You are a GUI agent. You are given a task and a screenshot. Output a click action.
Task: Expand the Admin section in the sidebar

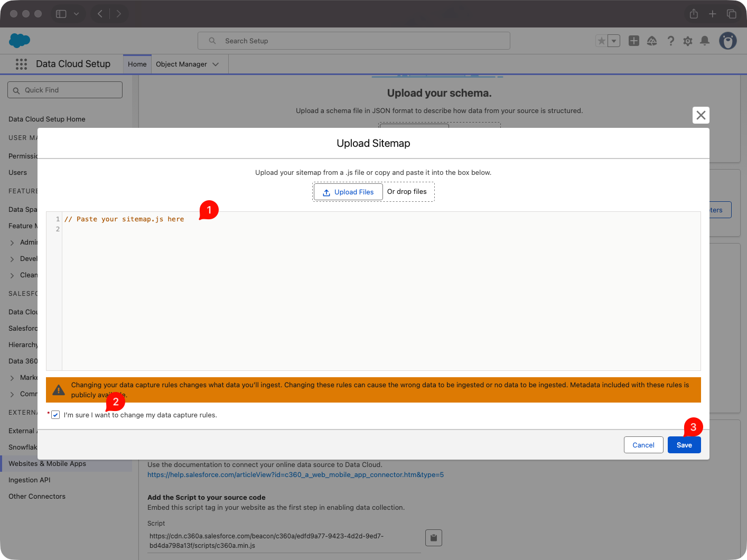coord(13,242)
